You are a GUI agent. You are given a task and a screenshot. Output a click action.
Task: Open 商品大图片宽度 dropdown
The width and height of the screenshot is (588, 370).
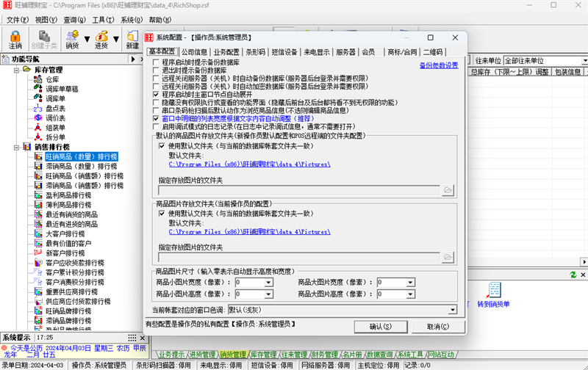[410, 283]
